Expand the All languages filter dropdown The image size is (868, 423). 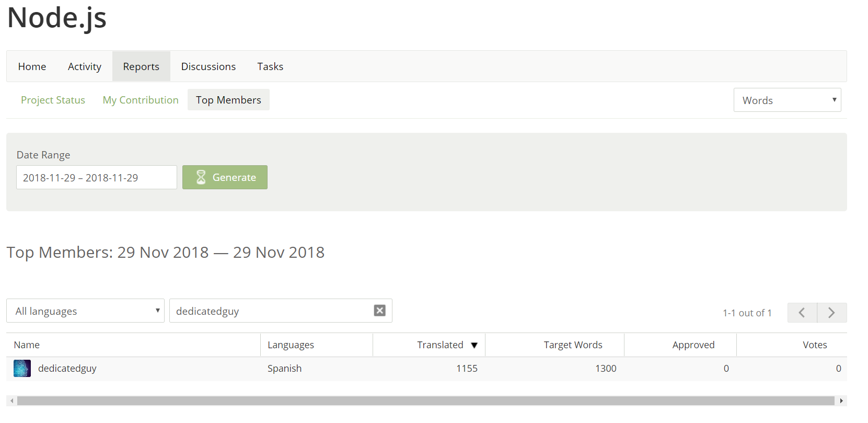point(85,311)
